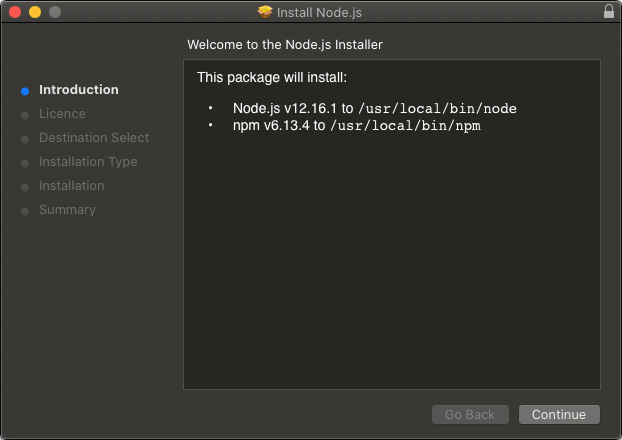
Task: Click the grey bullet beside Licence
Action: click(x=25, y=115)
